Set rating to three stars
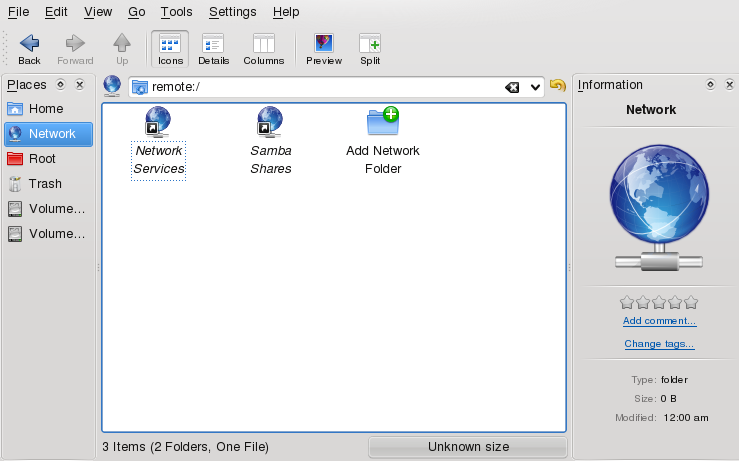This screenshot has width=739, height=461. point(659,302)
